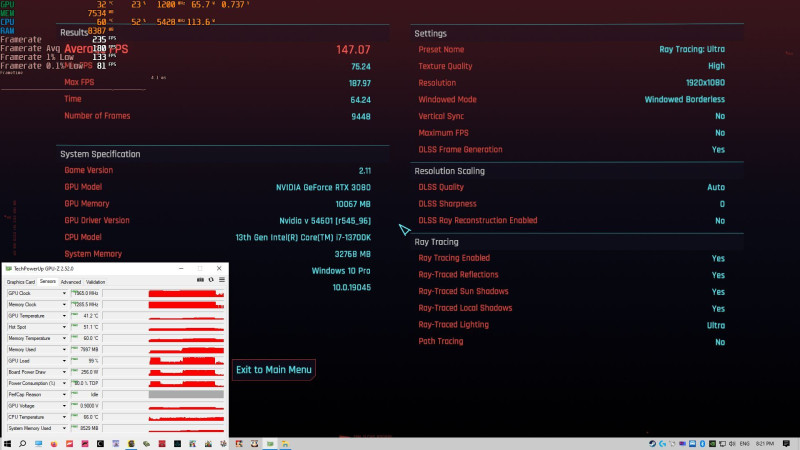
Task: Open the Power Consumption (%) dropdown
Action: (64, 383)
